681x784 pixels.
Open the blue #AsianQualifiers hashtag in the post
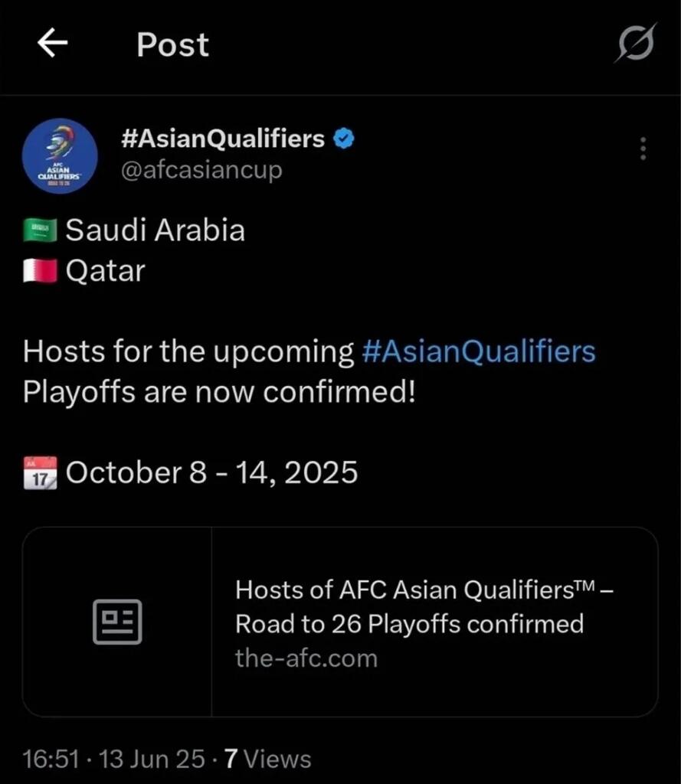478,352
